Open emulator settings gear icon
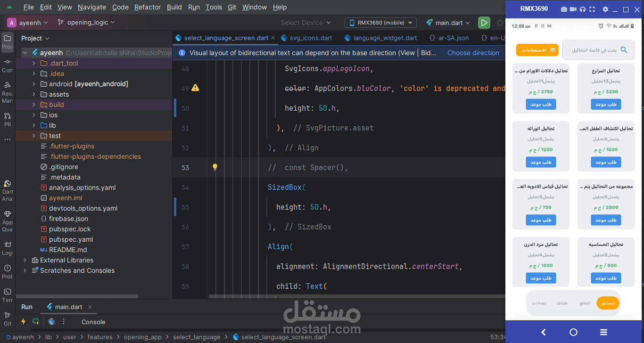 point(605,9)
